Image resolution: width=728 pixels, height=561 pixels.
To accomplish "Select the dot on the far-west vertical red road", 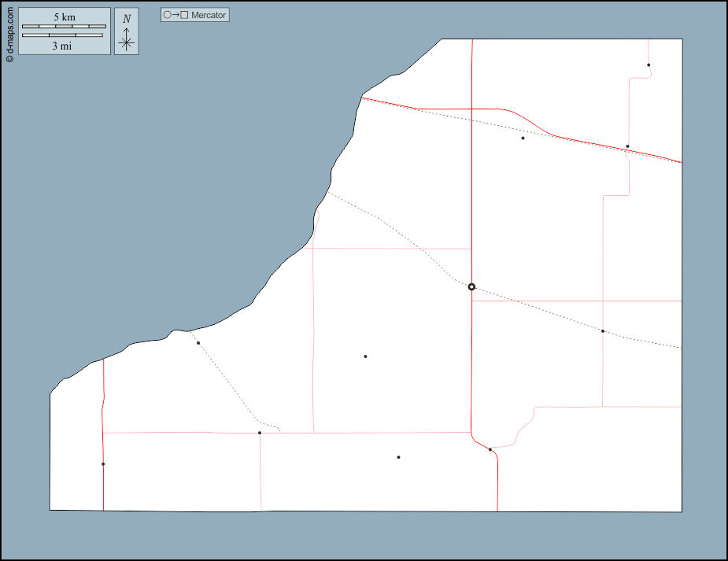I will (103, 464).
